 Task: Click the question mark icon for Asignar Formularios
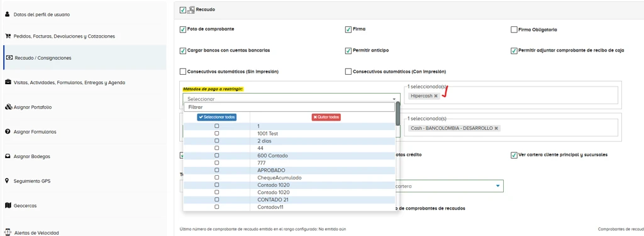click(8, 132)
